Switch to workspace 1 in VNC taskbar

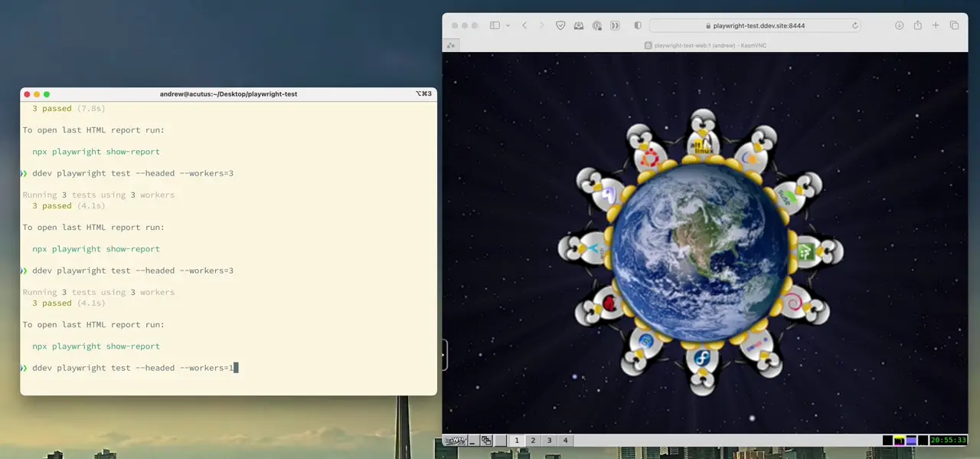click(x=517, y=441)
